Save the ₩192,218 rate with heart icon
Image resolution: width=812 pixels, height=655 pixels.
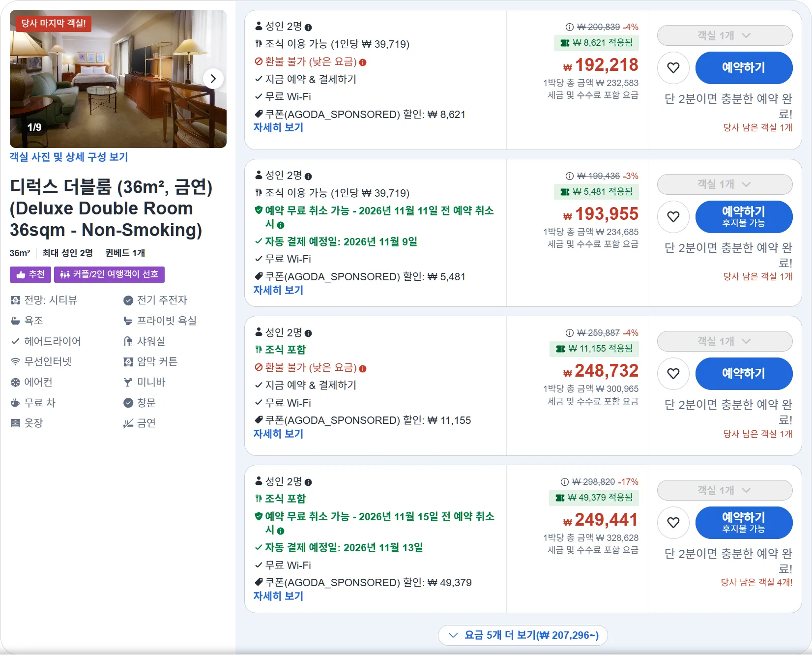pos(673,68)
